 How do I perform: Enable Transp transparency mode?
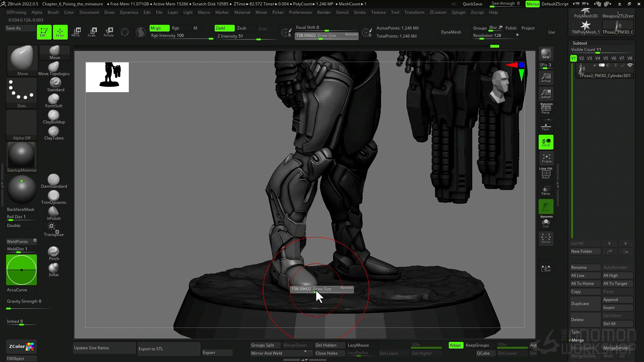[546, 190]
